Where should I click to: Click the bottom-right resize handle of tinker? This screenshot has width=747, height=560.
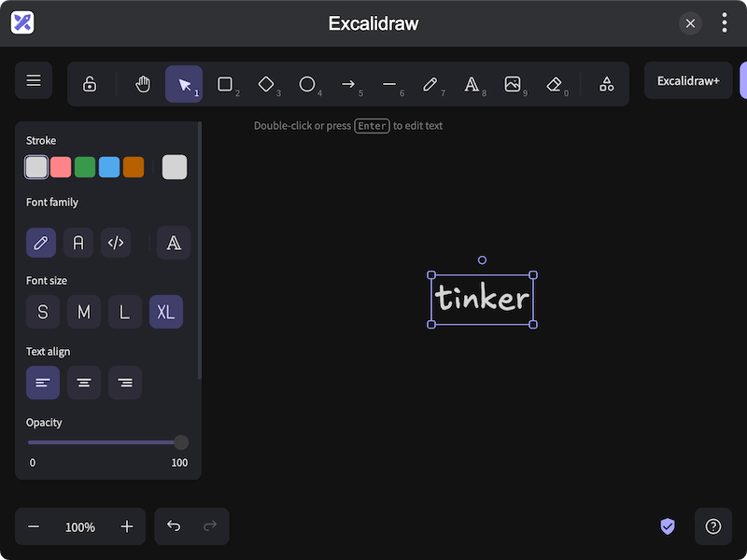tap(533, 324)
